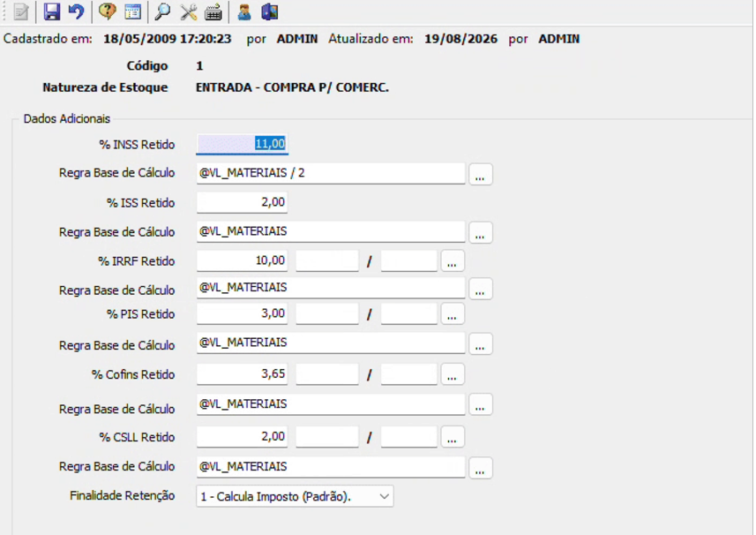Click the % INSS Retido label
This screenshot has width=756, height=535.
pos(137,144)
